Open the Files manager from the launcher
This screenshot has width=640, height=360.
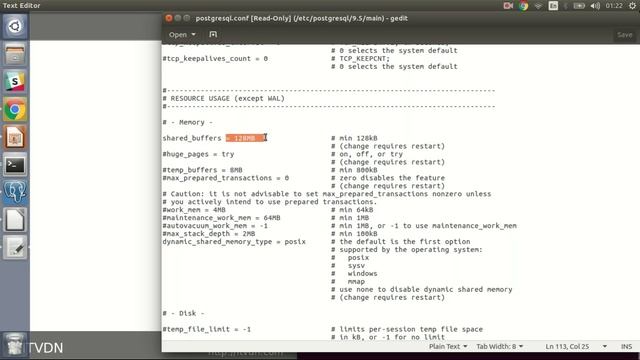tap(15, 54)
